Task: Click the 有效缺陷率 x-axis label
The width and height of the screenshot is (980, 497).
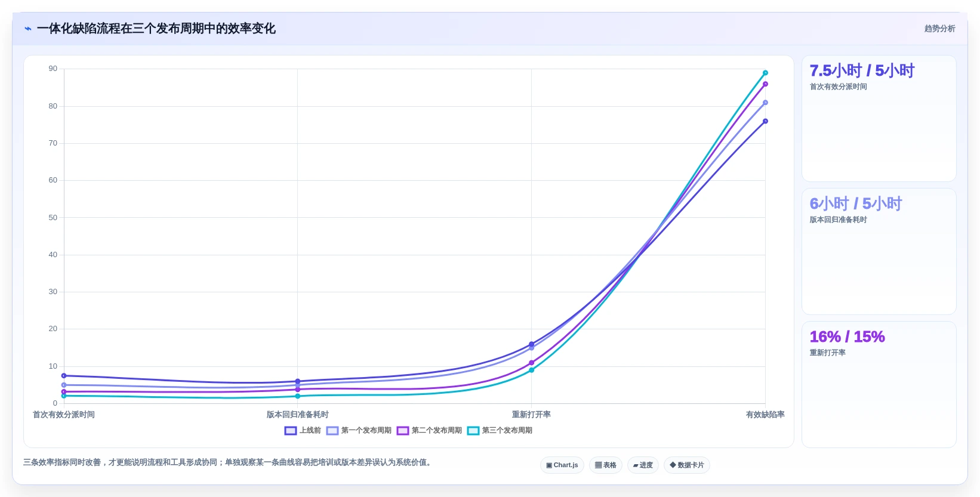Action: pyautogui.click(x=765, y=415)
